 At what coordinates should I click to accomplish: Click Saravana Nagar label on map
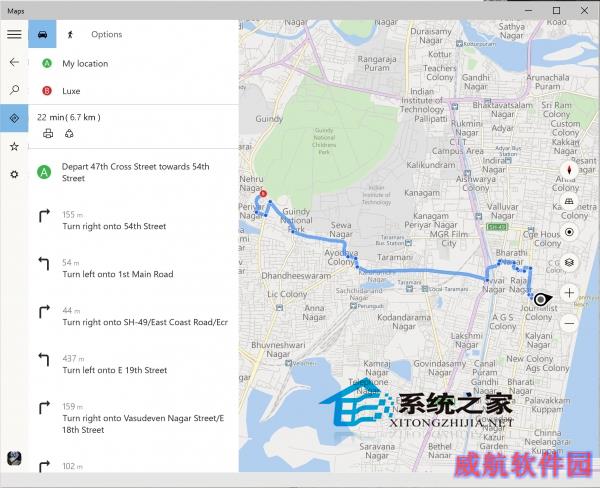377,451
